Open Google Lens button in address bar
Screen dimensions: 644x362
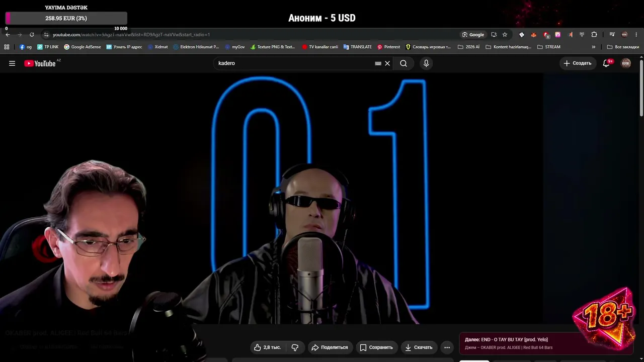tap(473, 35)
